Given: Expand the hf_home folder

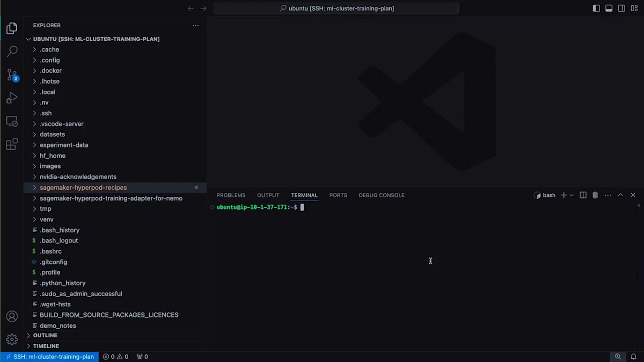Looking at the screenshot, I should (x=115, y=156).
